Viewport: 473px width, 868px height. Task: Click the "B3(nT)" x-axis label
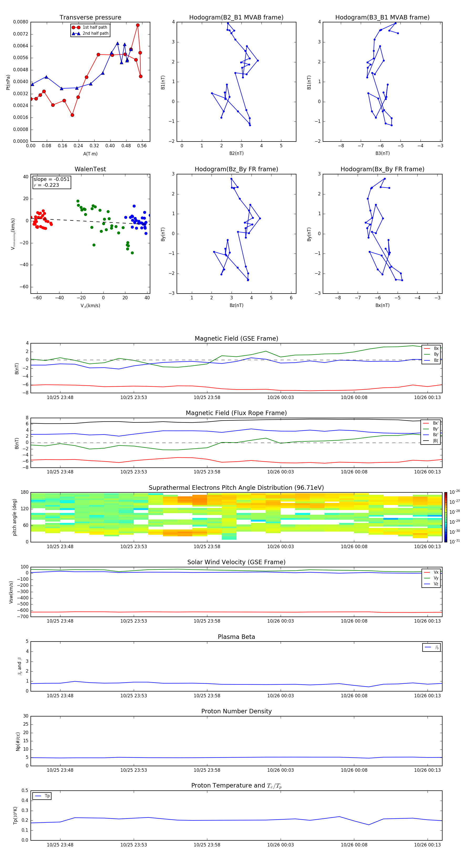(x=382, y=153)
